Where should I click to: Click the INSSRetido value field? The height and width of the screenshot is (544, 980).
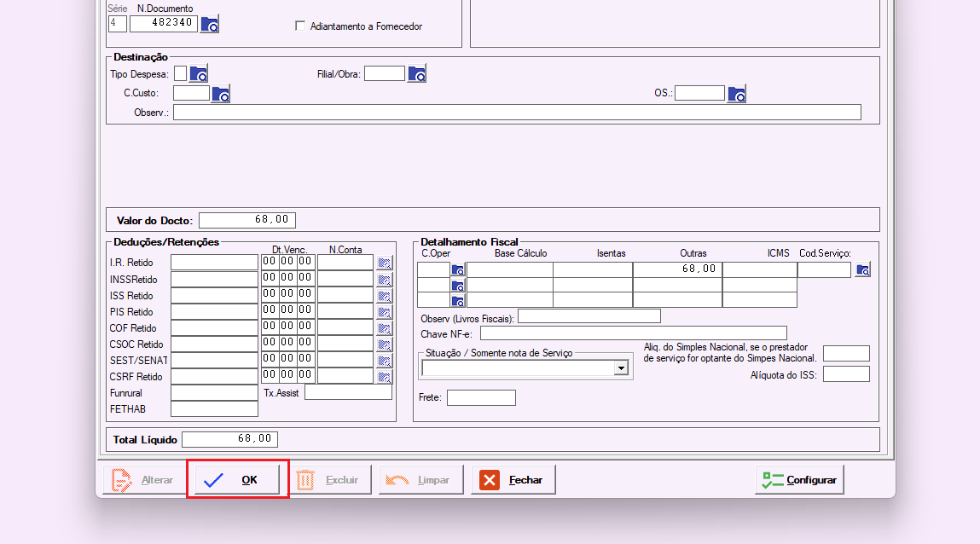click(214, 279)
